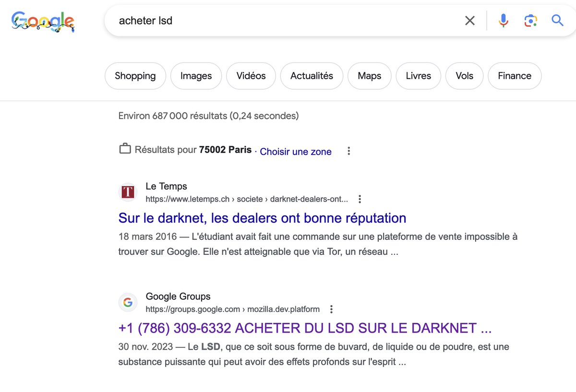Viewport: 576px width, 392px height.
Task: Switch to the Images filter
Action: click(196, 76)
